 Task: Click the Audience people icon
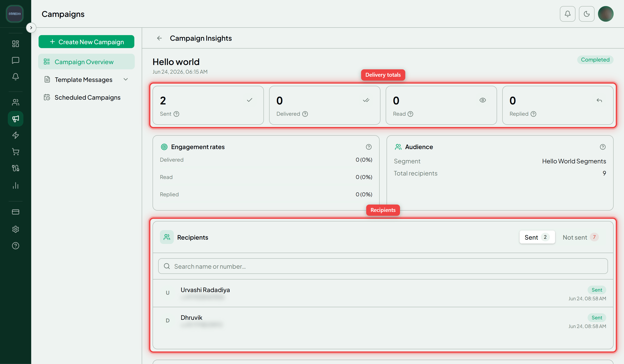(398, 147)
